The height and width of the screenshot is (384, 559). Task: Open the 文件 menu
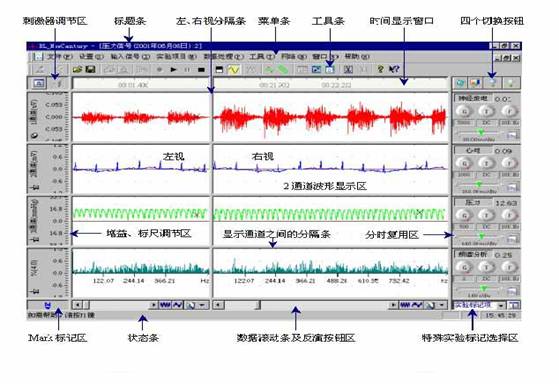click(60, 57)
